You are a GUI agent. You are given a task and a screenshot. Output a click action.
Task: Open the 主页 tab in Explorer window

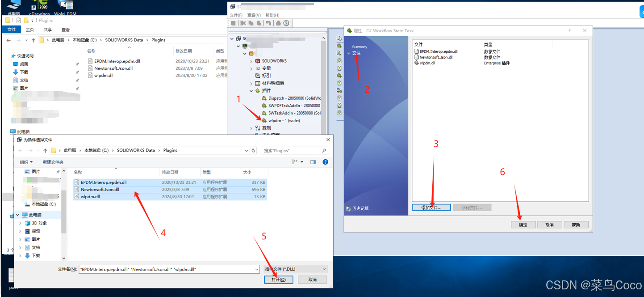point(29,30)
